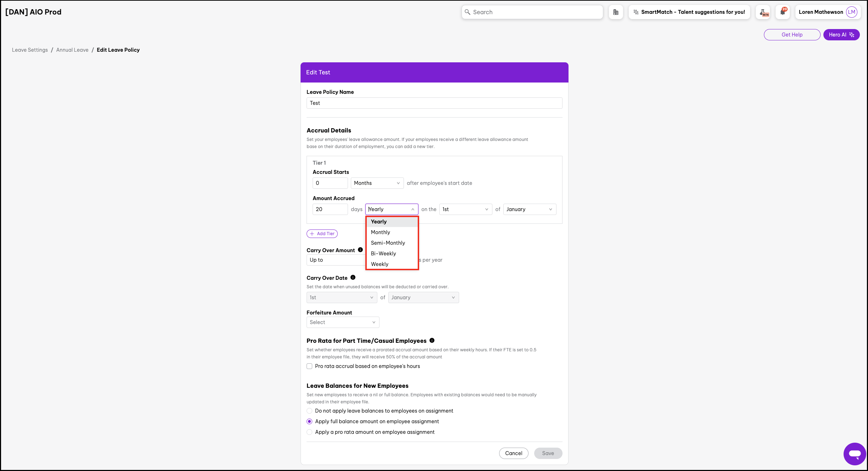Click Carry Over Amount info icon
The height and width of the screenshot is (471, 868).
click(360, 250)
